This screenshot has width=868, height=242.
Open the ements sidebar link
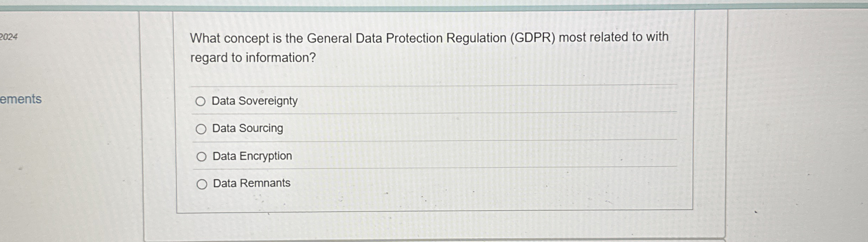tap(21, 99)
